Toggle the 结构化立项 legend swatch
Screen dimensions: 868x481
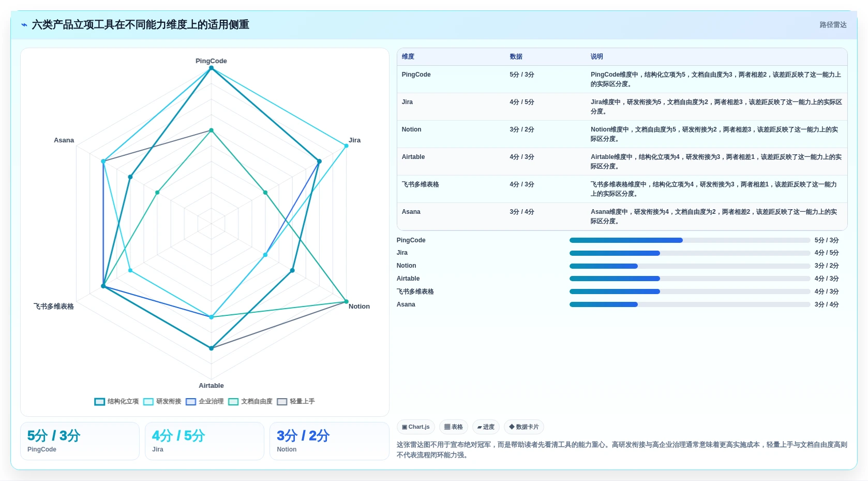tap(100, 402)
